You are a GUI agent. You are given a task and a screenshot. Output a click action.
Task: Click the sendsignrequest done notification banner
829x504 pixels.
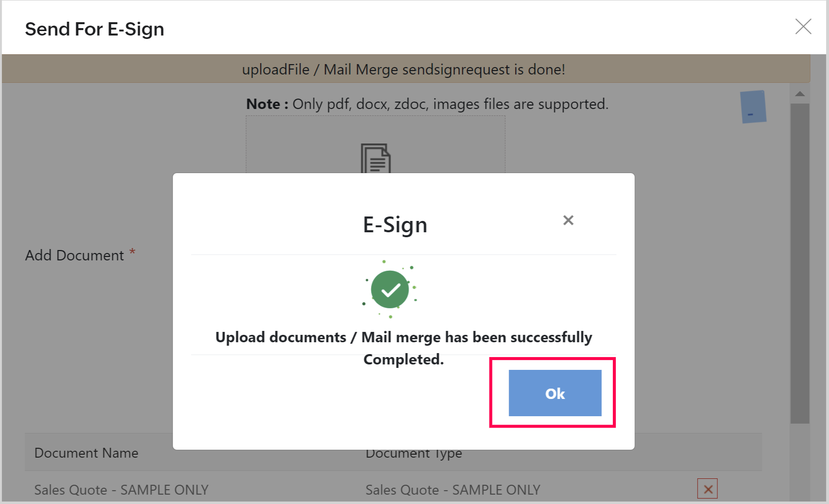(404, 70)
